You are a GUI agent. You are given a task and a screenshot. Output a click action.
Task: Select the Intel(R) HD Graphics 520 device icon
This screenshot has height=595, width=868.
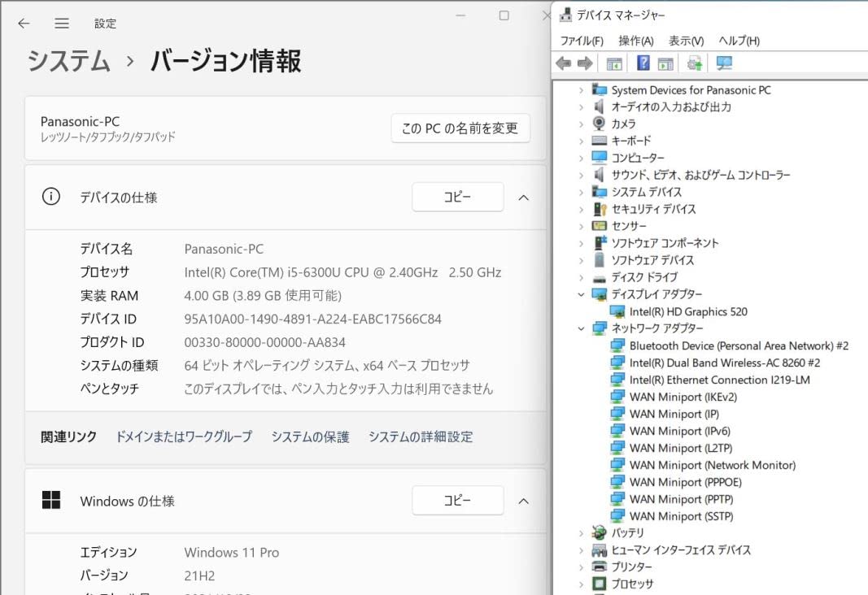(617, 312)
